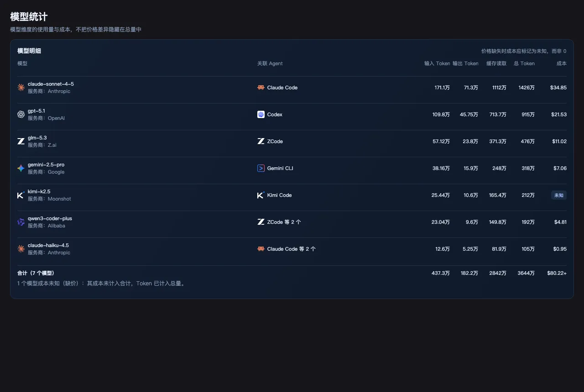Click the Kimi Code agent name

coord(279,195)
